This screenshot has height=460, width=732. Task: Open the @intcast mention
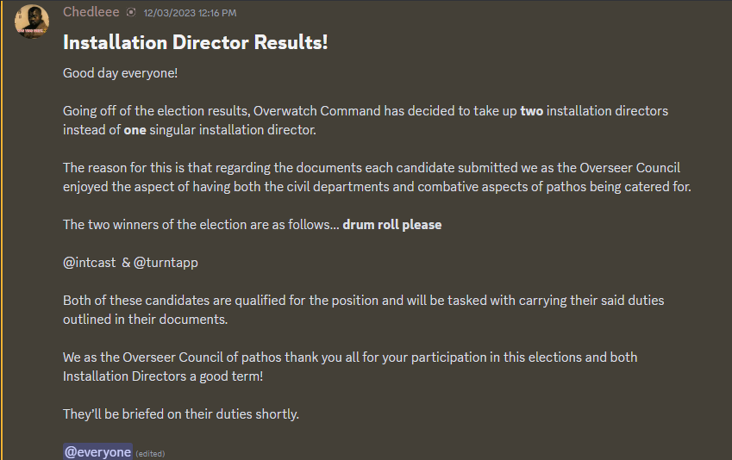[x=90, y=262]
